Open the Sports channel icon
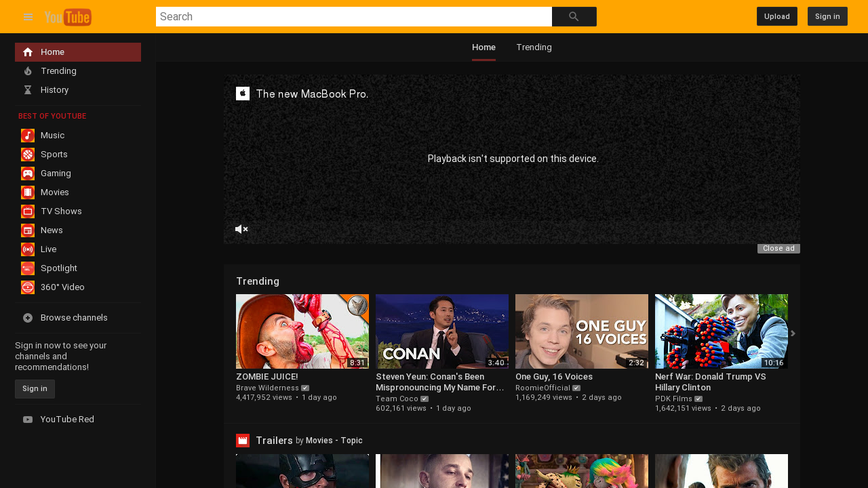 28,155
